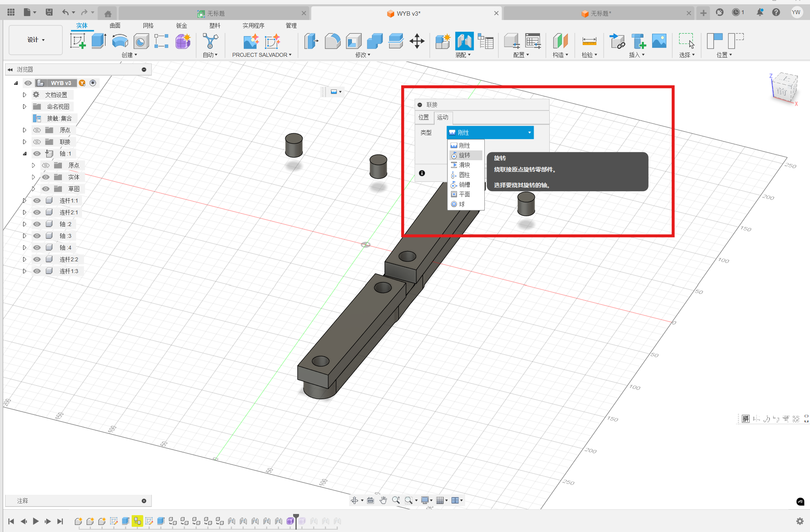Open the data panel grid icon
Viewport: 810px width, 532px height.
[11, 13]
